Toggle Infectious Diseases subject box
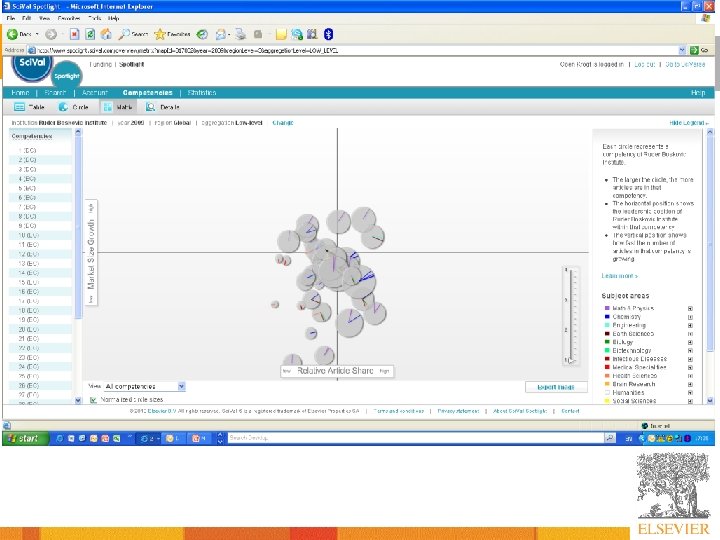Screen dimensions: 720x540 pos(690,359)
